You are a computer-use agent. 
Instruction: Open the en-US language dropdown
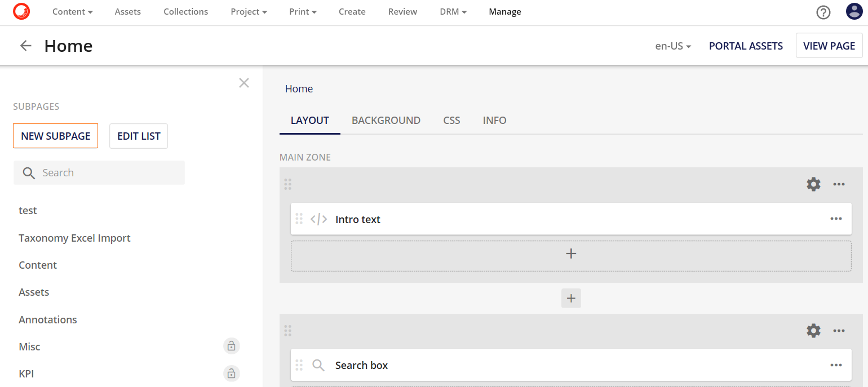click(x=672, y=46)
